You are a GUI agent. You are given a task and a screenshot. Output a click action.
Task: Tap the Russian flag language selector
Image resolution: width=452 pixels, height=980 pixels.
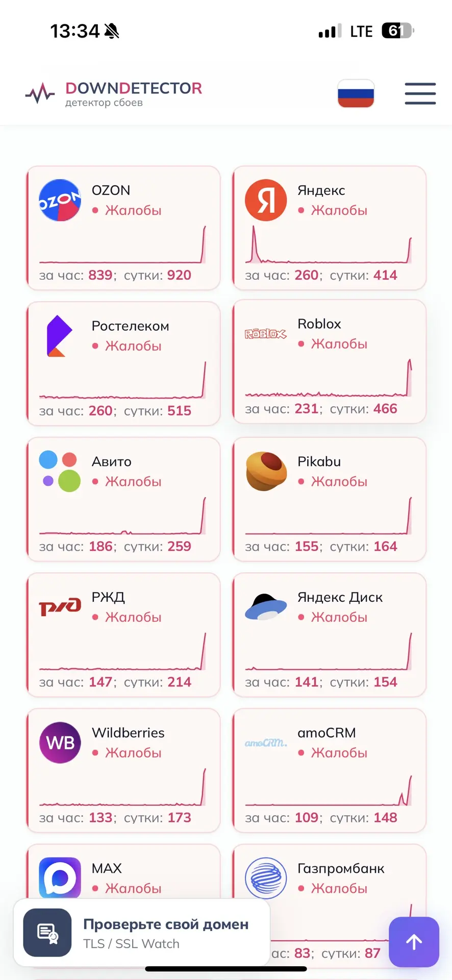coord(356,93)
